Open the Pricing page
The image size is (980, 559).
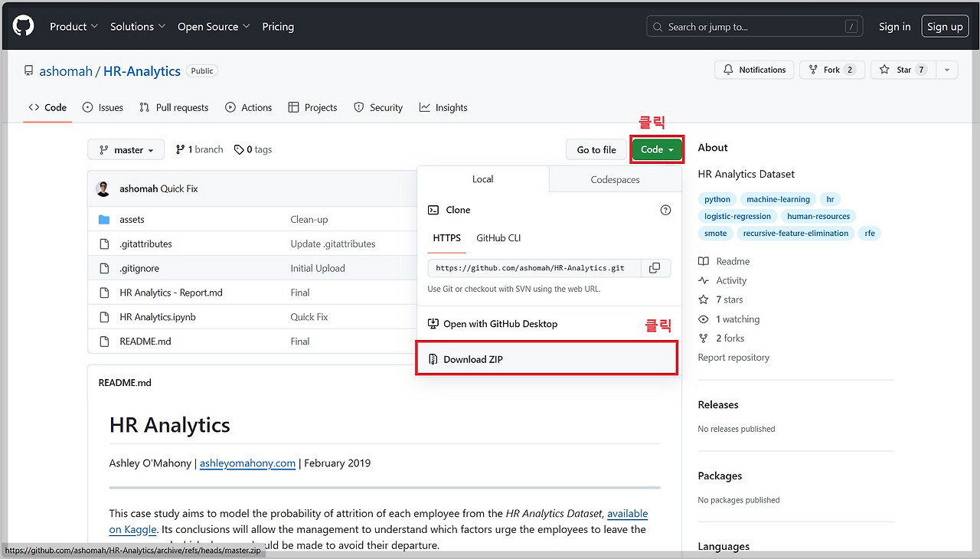[x=278, y=27]
